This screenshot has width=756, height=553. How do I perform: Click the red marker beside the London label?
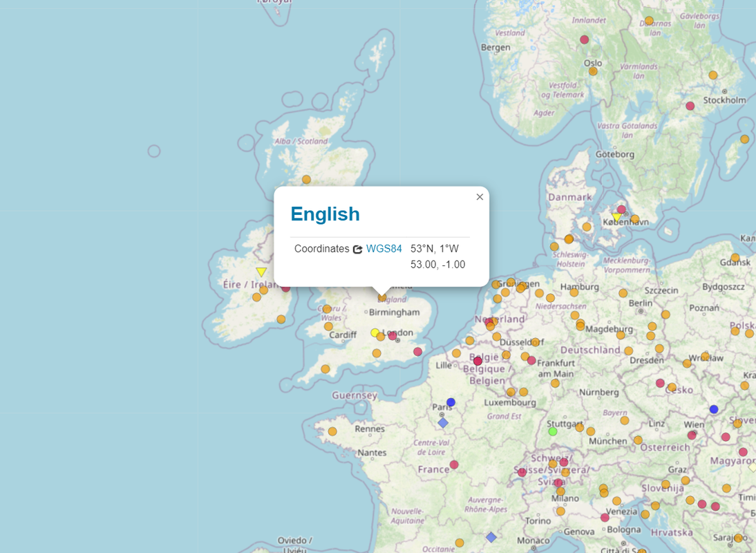[x=393, y=335]
